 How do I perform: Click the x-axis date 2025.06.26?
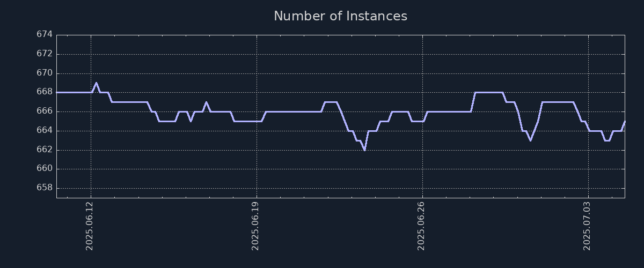(422, 226)
